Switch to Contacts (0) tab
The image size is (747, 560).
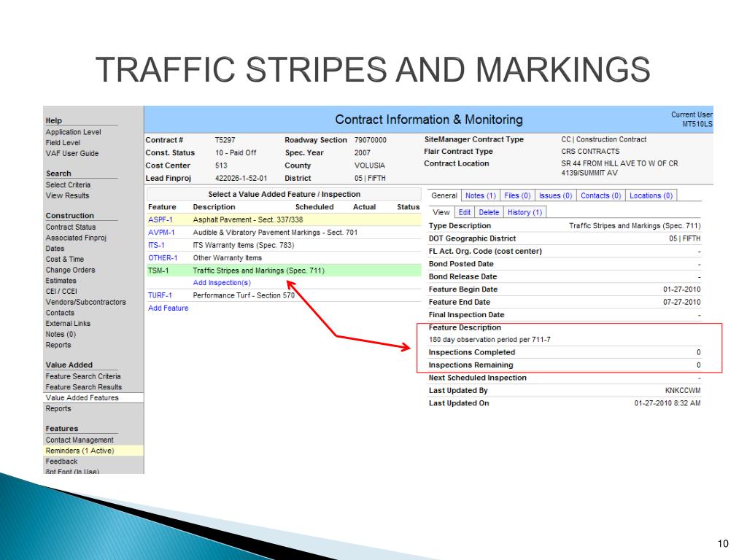pos(601,195)
